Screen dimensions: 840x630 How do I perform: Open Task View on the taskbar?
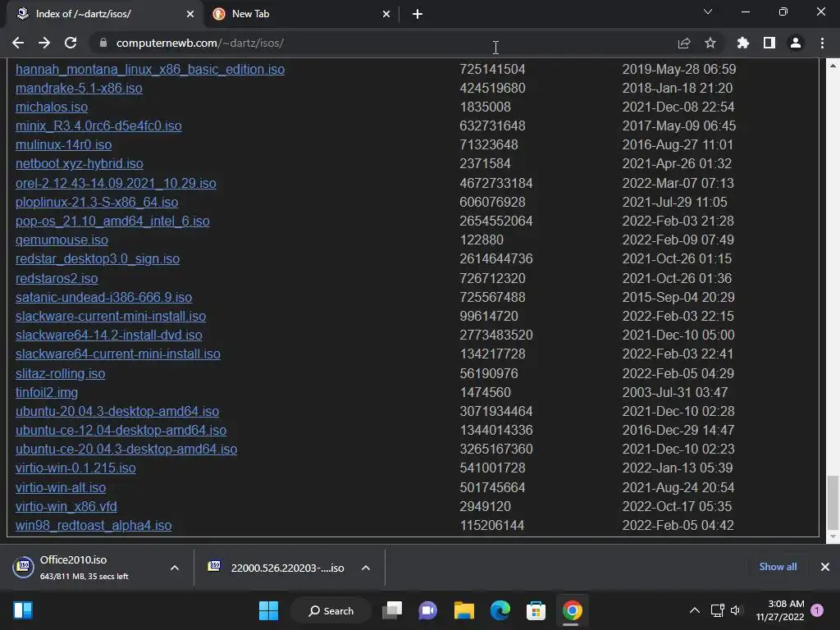click(x=392, y=610)
